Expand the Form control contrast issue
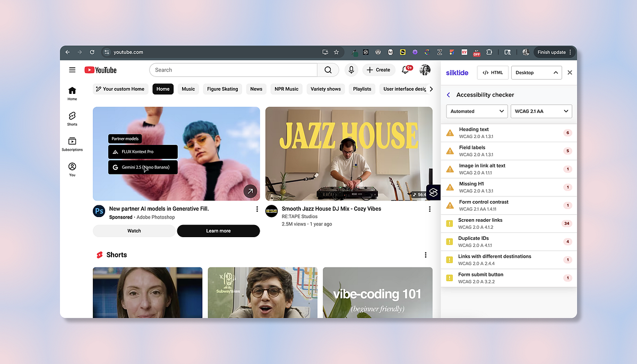 click(509, 205)
